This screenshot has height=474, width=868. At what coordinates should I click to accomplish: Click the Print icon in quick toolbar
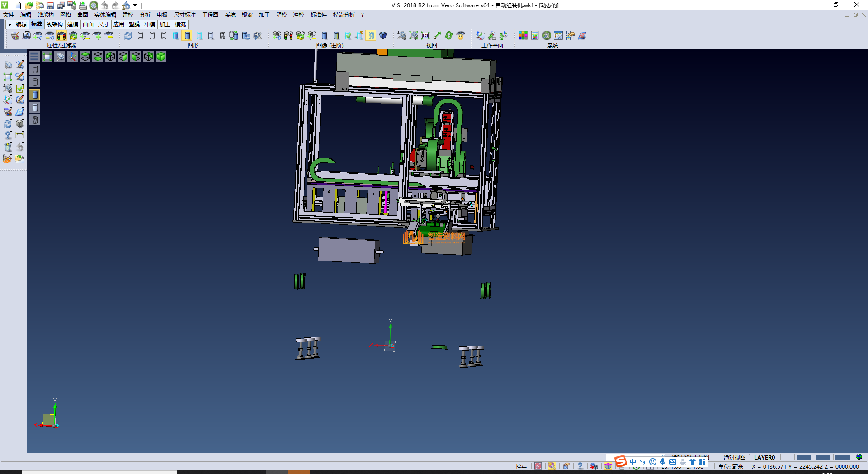click(x=83, y=5)
